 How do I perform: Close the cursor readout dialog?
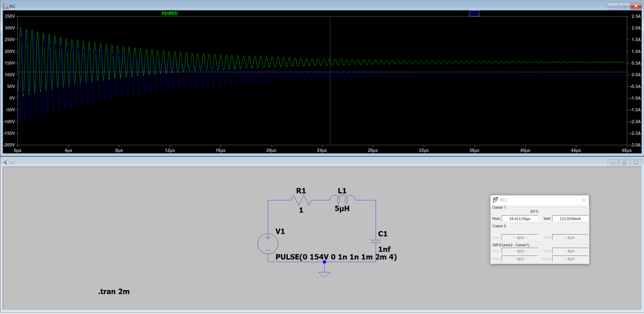(x=584, y=200)
